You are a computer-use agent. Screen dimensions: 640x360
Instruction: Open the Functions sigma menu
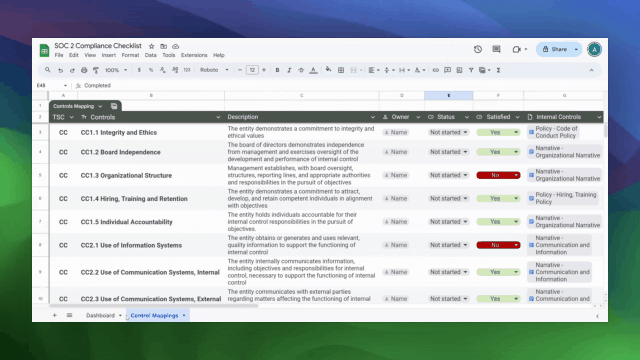click(498, 70)
